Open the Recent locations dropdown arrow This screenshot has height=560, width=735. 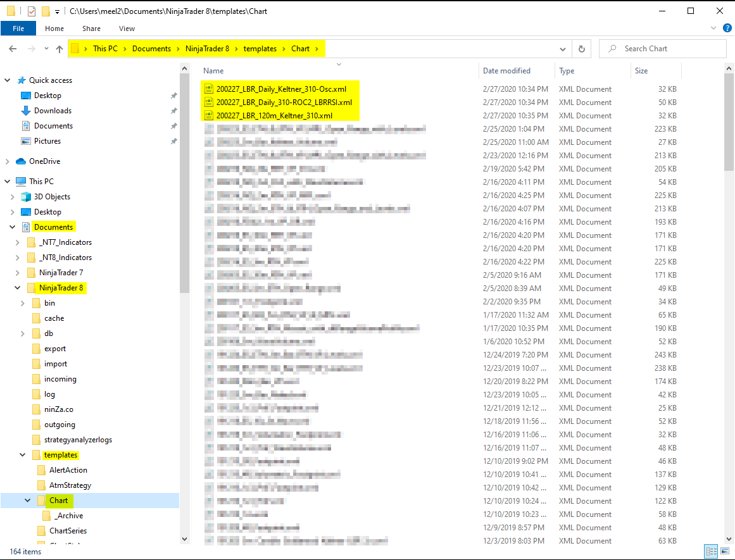pyautogui.click(x=46, y=49)
